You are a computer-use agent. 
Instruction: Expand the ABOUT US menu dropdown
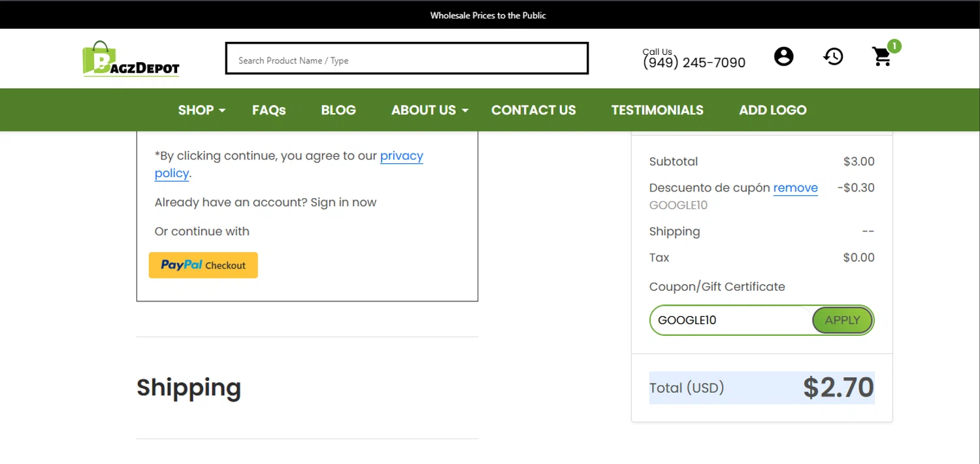(x=430, y=110)
